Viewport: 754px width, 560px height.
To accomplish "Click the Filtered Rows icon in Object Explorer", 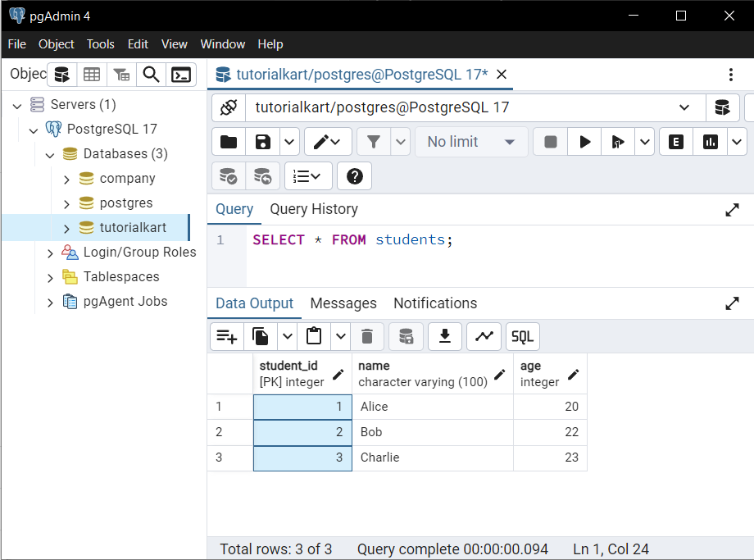I will click(x=121, y=75).
